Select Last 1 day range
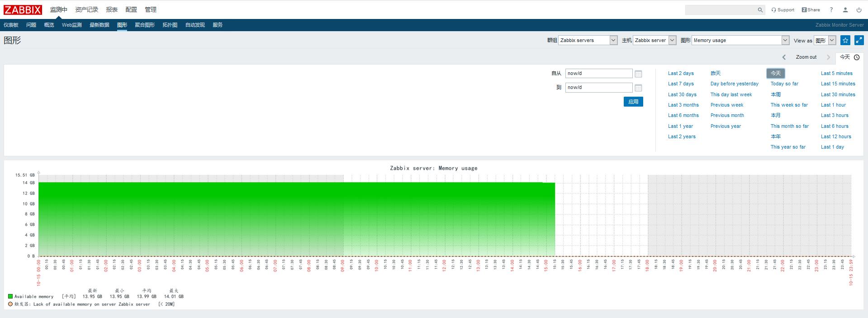 click(832, 147)
